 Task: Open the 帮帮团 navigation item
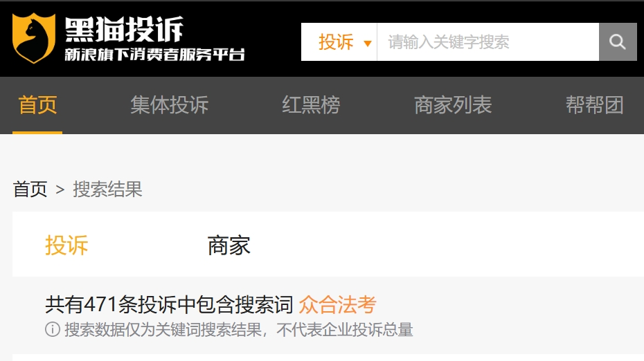[594, 105]
